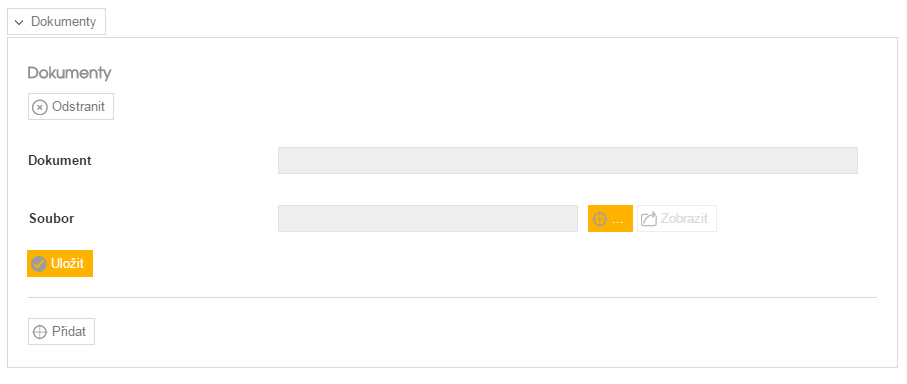Focus the Dokument text field
This screenshot has height=384, width=907.
pos(567,161)
